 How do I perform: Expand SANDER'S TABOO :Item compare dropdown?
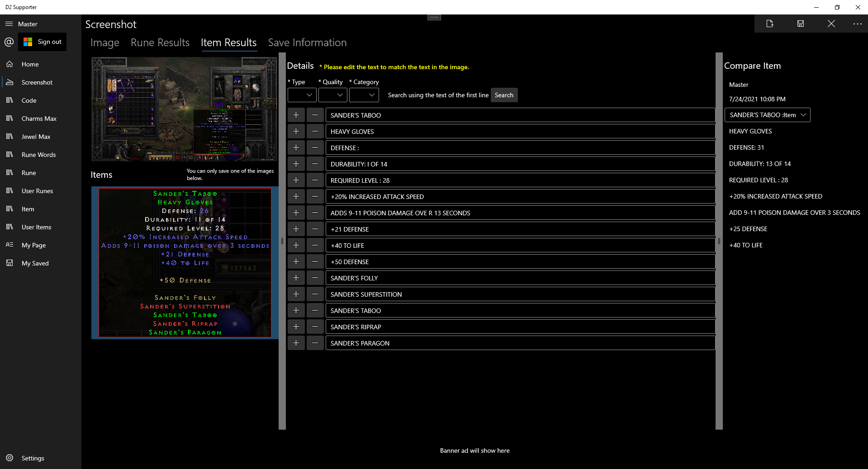pyautogui.click(x=767, y=115)
